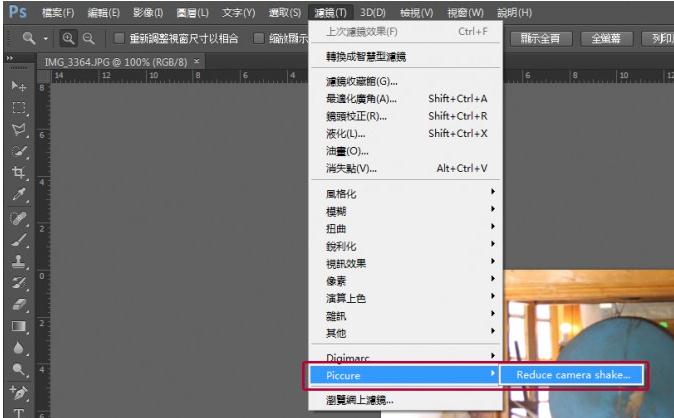Open the 圖層(L) menu
Viewport: 674px width, 418px height.
click(x=193, y=13)
